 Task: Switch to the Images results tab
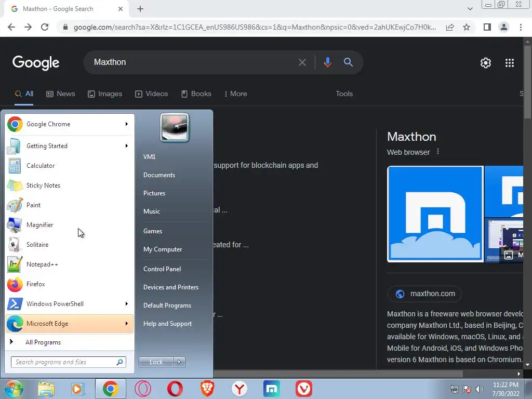pyautogui.click(x=105, y=94)
